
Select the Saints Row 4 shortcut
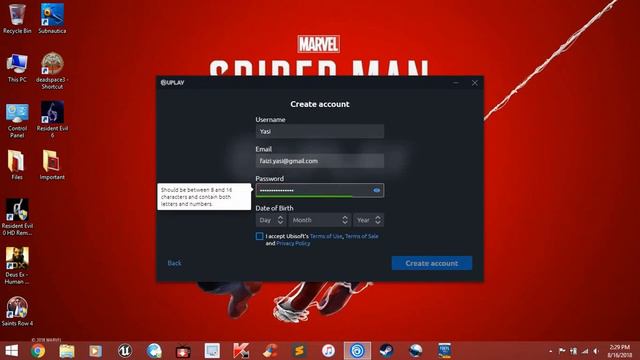tap(17, 311)
